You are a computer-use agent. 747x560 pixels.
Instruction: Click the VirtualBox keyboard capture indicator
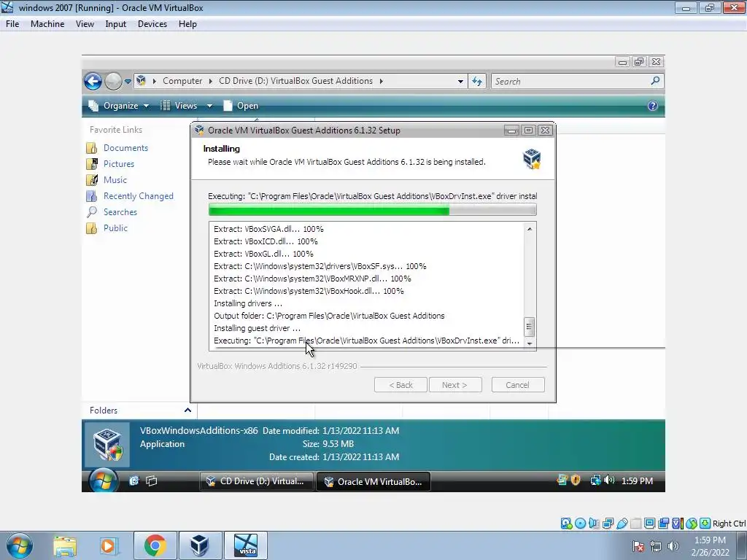click(705, 524)
